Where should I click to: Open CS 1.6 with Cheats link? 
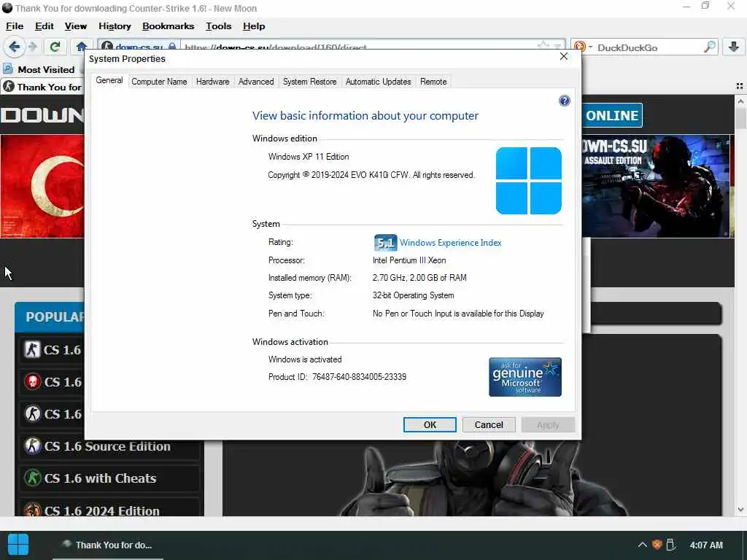click(x=100, y=478)
